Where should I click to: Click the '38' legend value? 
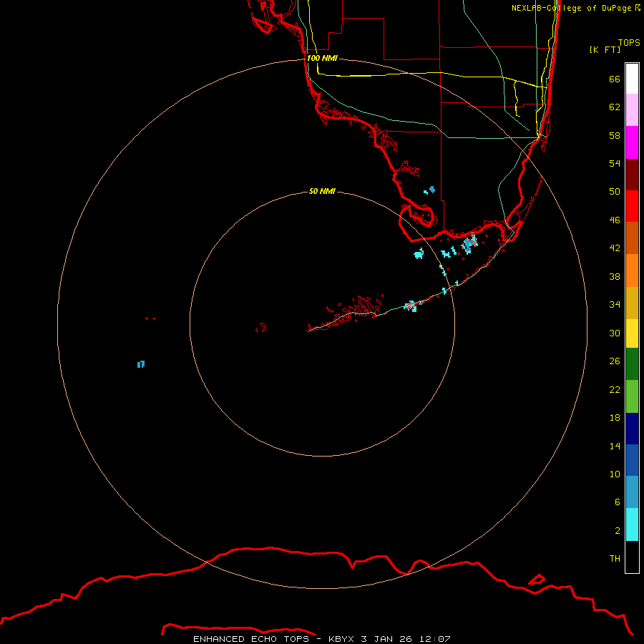point(615,277)
